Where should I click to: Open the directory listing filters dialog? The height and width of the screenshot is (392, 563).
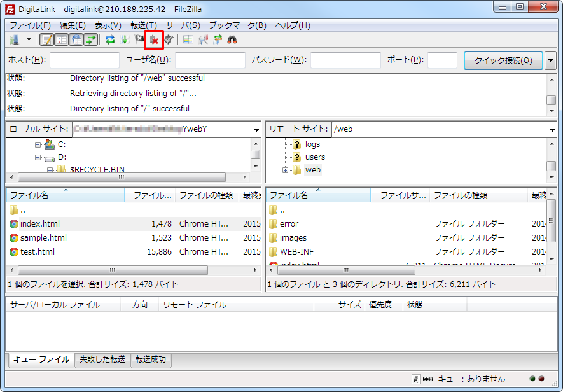pyautogui.click(x=188, y=39)
